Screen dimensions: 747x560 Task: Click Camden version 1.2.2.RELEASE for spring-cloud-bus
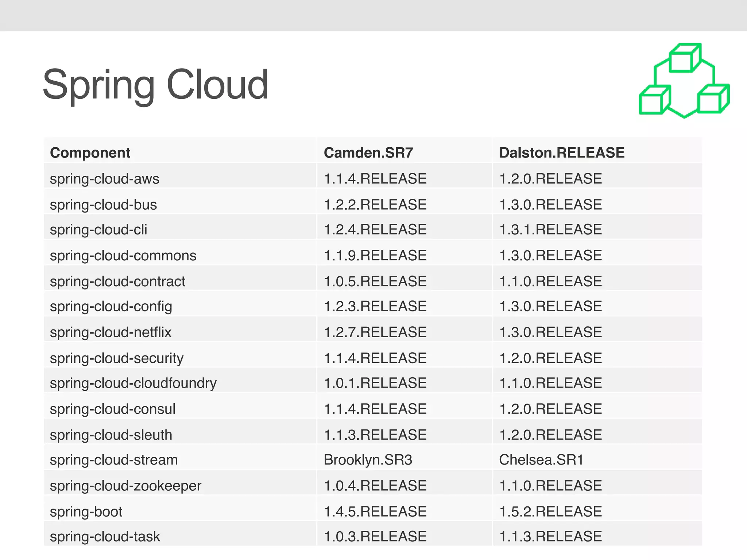[375, 205]
